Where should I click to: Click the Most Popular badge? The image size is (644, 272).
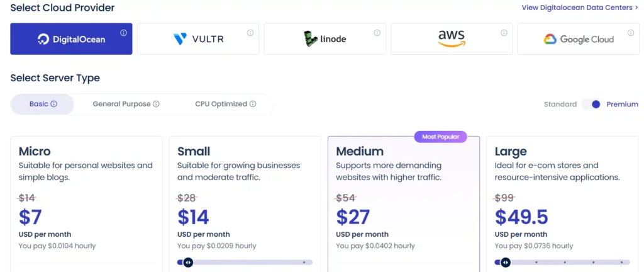(x=440, y=137)
